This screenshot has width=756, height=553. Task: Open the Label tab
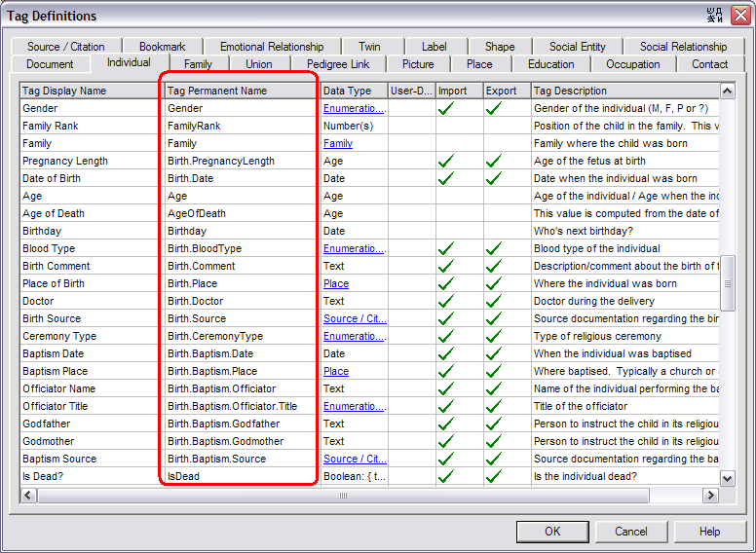click(434, 47)
